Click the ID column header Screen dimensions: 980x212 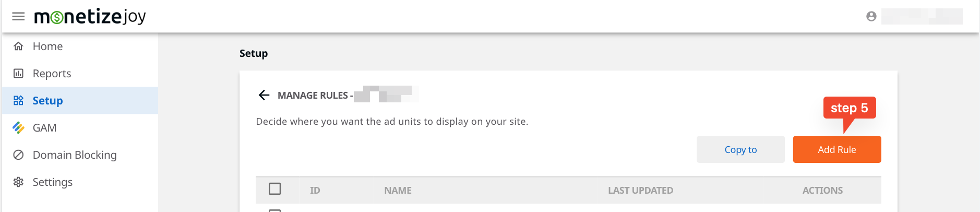point(315,191)
